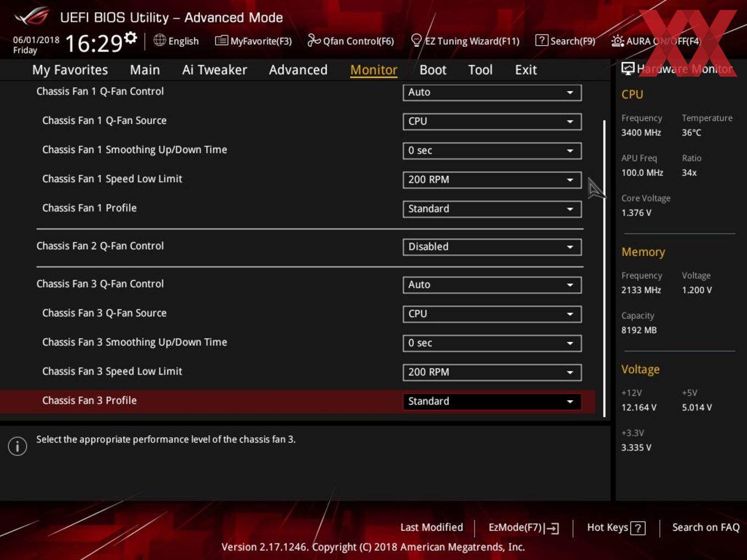The width and height of the screenshot is (747, 560).
Task: Select Chassis Fan 1 Smoothing Up/Down Time label
Action: (x=135, y=149)
